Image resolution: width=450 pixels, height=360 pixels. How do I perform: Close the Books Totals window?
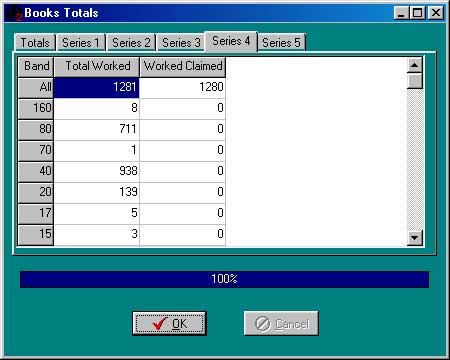436,13
